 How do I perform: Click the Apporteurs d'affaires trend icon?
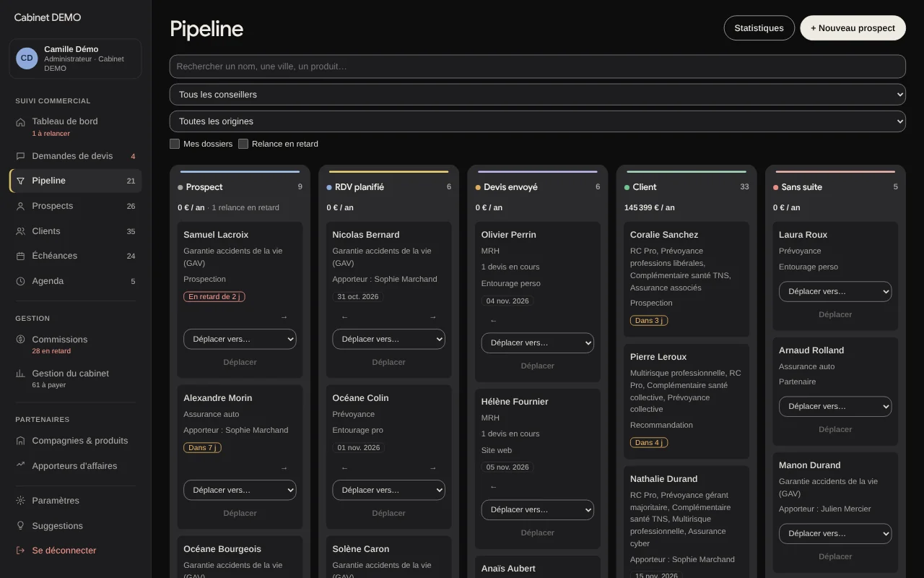(20, 465)
